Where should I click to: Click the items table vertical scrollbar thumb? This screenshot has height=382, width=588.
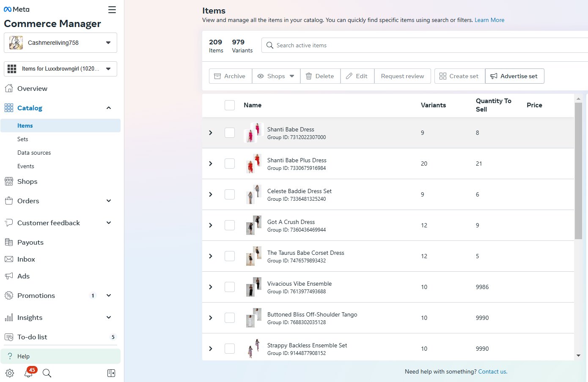pos(578,171)
